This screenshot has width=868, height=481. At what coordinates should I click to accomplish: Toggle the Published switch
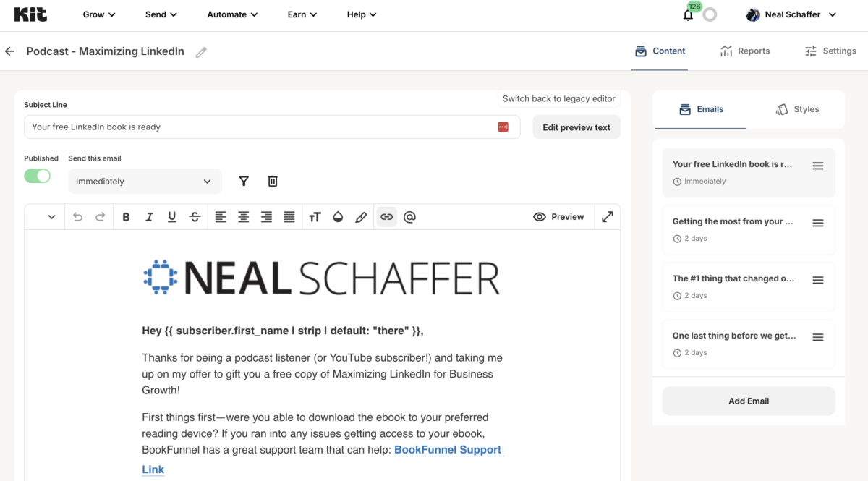[38, 176]
